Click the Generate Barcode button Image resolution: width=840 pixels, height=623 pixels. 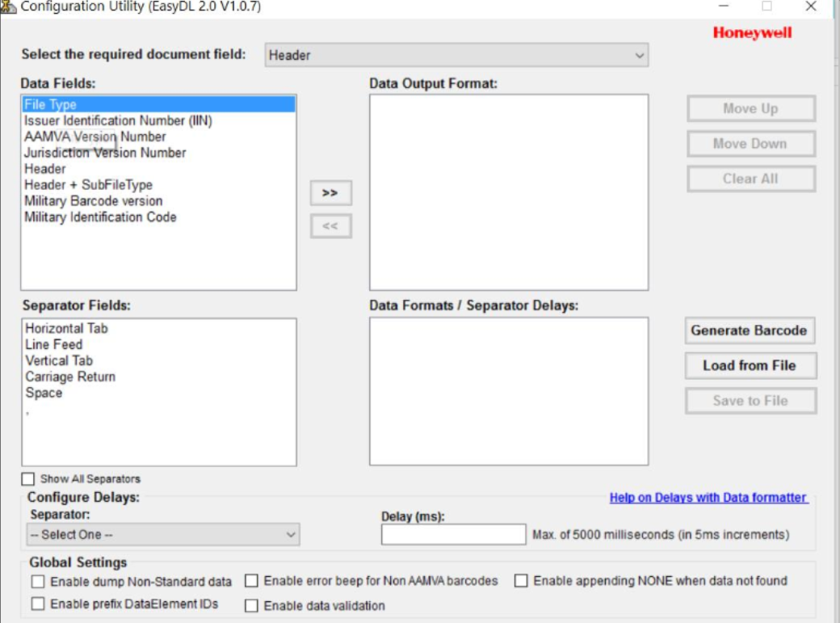pyautogui.click(x=750, y=330)
